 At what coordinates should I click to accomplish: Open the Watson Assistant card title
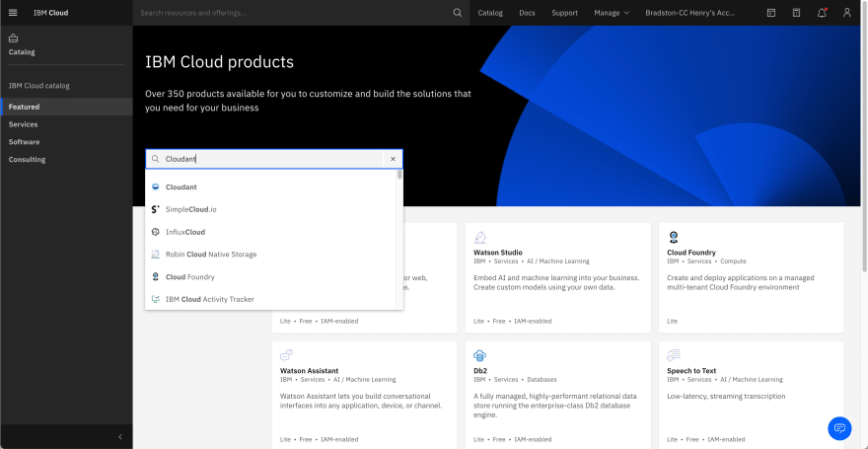click(310, 371)
